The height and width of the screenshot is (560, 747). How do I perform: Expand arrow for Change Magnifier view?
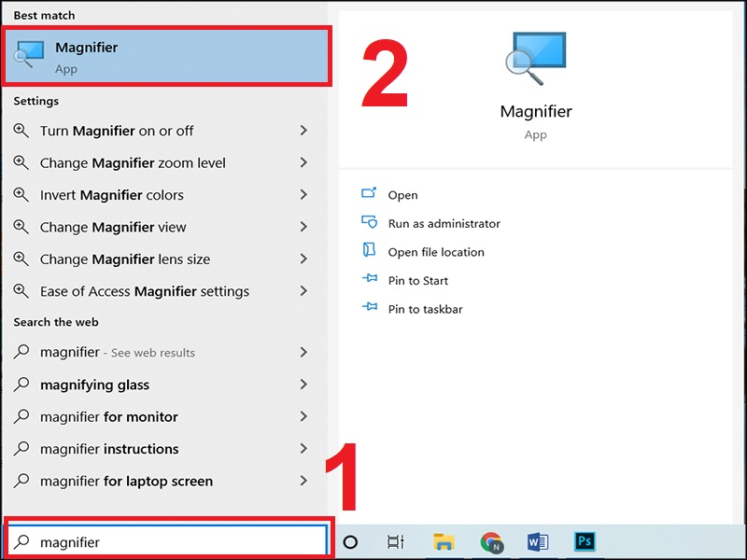(303, 227)
